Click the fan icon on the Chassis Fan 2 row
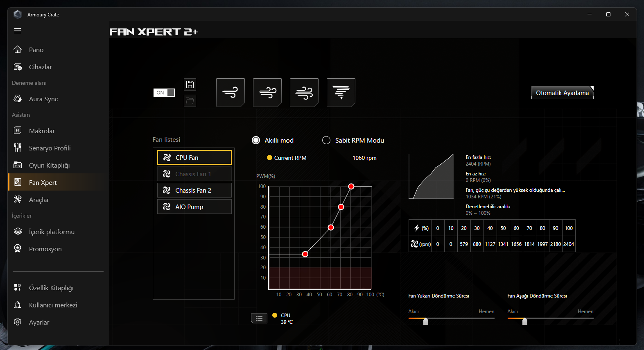This screenshot has height=350, width=644. coord(167,190)
